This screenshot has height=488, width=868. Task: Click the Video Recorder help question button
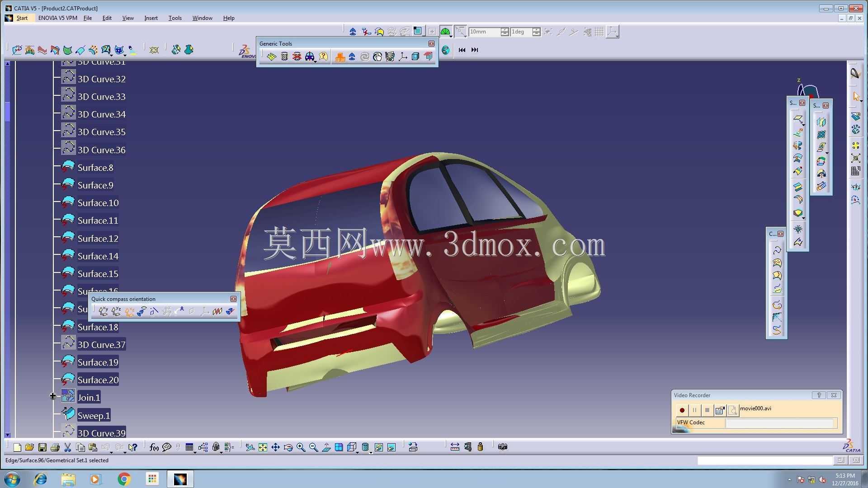coord(819,395)
